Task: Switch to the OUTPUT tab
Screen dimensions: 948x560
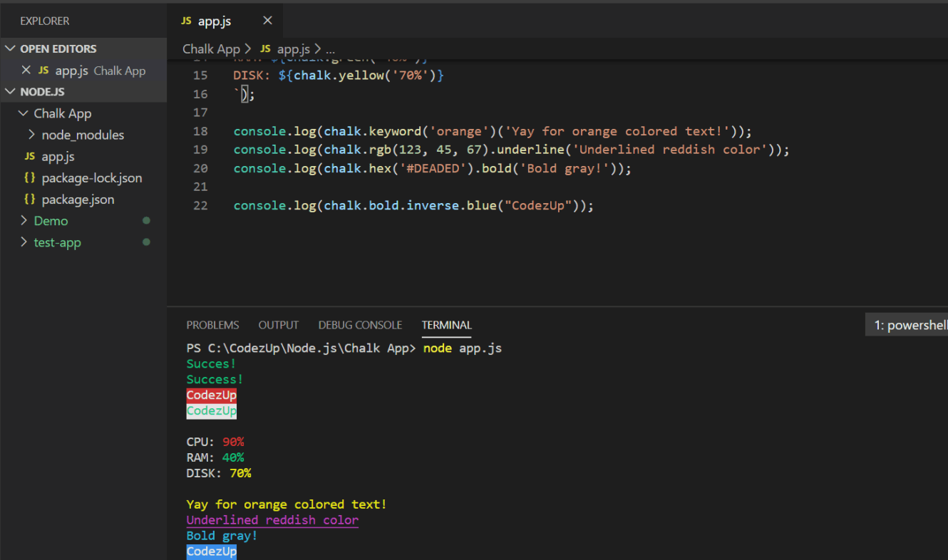Action: [278, 325]
